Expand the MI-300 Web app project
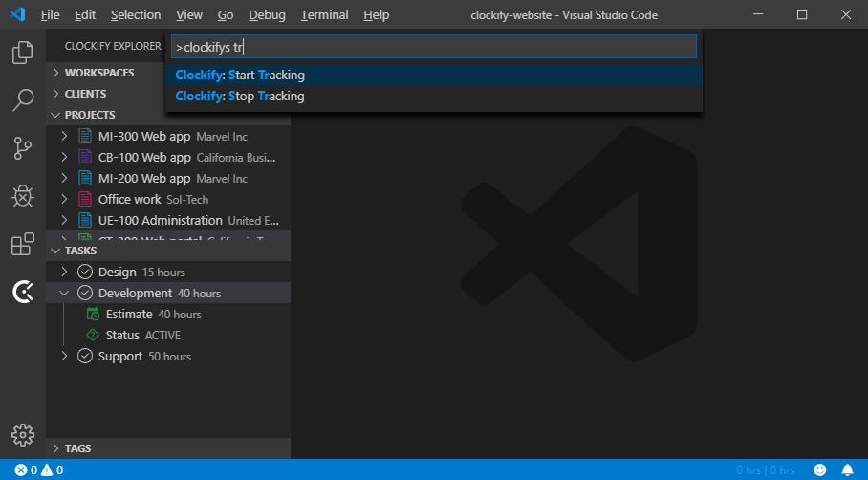 click(x=64, y=136)
